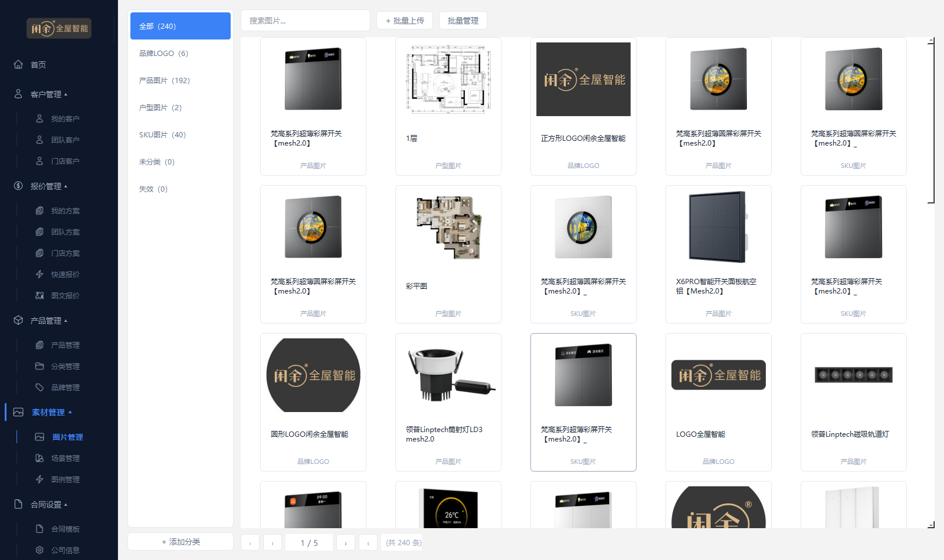Select the 正方形LOGO闲余全屋智能 image card
This screenshot has height=560, width=944.
tap(584, 106)
